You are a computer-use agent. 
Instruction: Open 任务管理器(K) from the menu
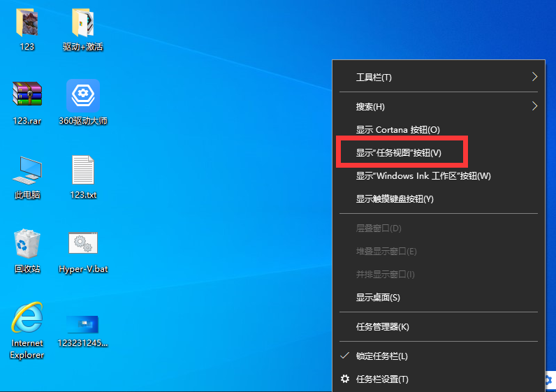[x=382, y=326]
